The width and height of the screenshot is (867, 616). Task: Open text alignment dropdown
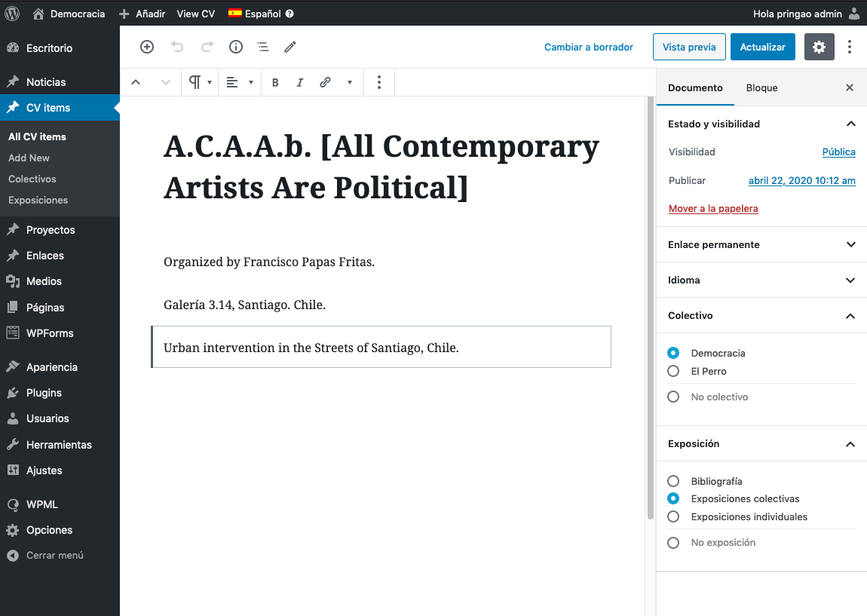[240, 82]
